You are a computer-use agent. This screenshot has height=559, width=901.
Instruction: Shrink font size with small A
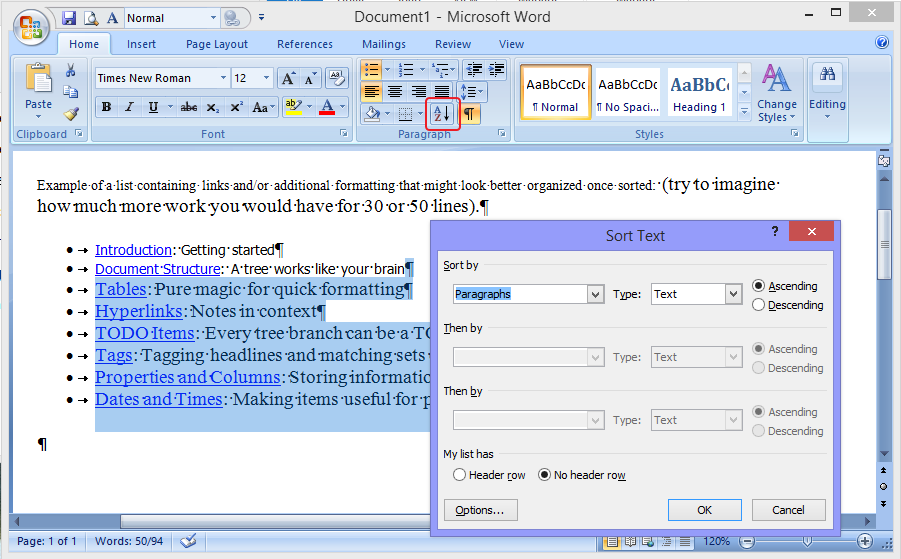310,78
